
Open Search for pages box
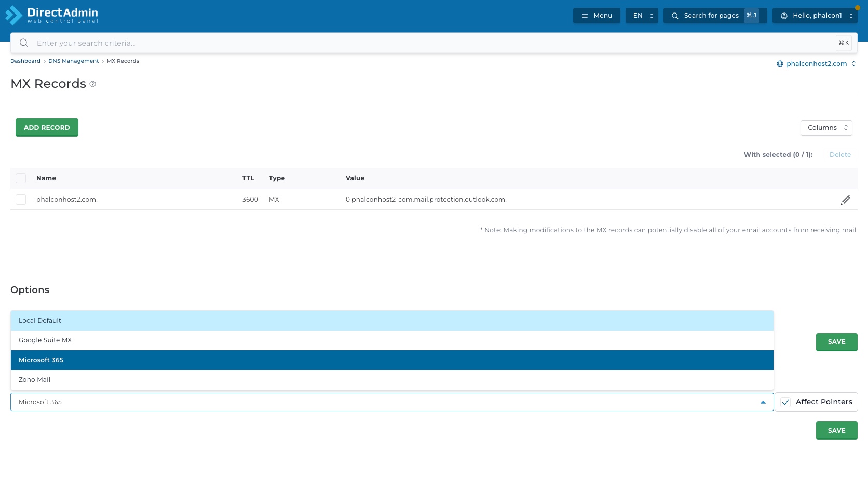715,16
